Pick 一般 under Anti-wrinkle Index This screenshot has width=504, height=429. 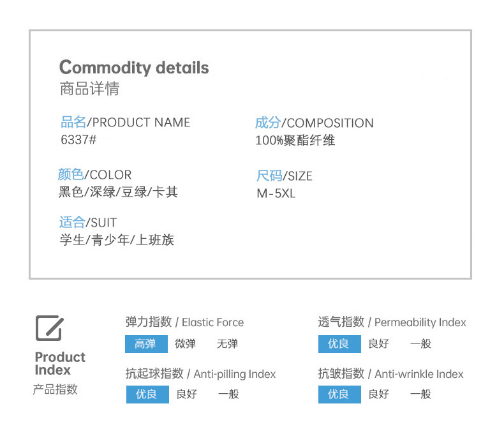(420, 395)
